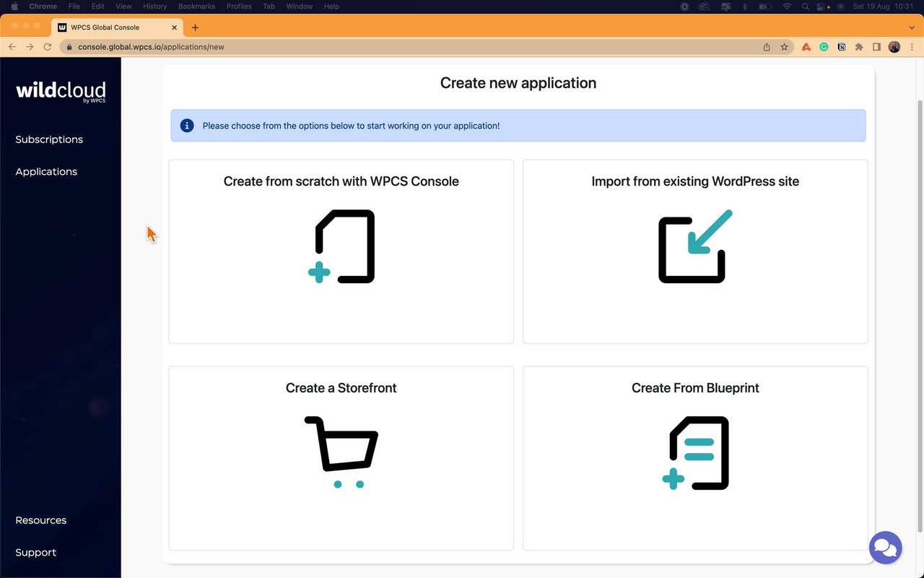Screen dimensions: 924x578
Task: Open the Chrome application menu
Action: point(43,7)
